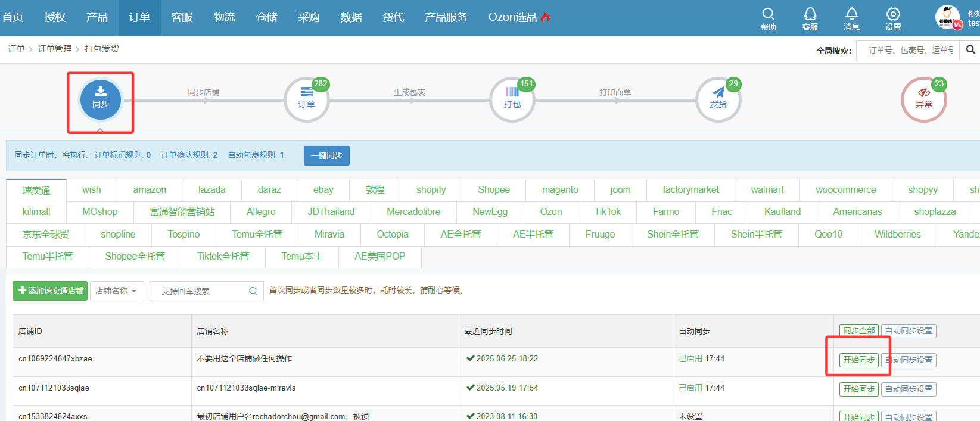
Task: Click 开始同步 for cn1069224647xbzae
Action: (859, 360)
